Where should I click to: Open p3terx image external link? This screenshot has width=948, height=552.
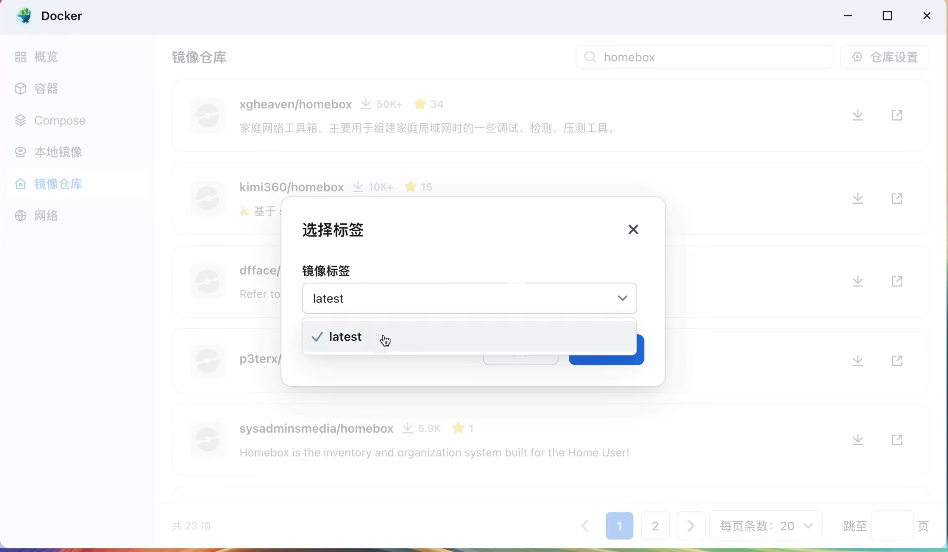[x=897, y=360]
